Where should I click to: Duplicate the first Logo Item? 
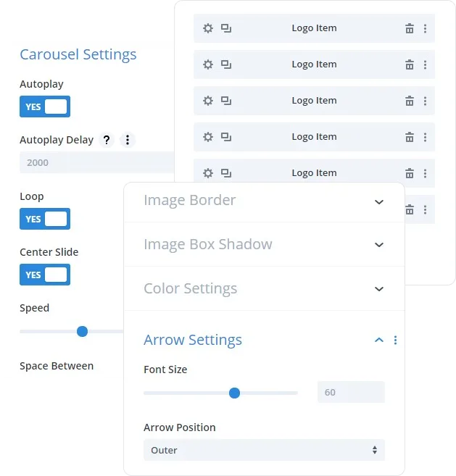click(226, 28)
